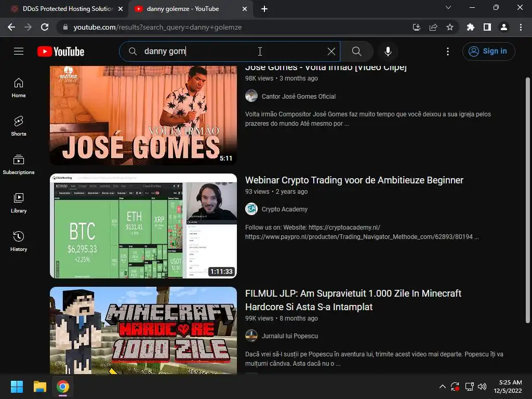Open YouTube settings three-dot menu
The image size is (532, 399).
tap(448, 51)
